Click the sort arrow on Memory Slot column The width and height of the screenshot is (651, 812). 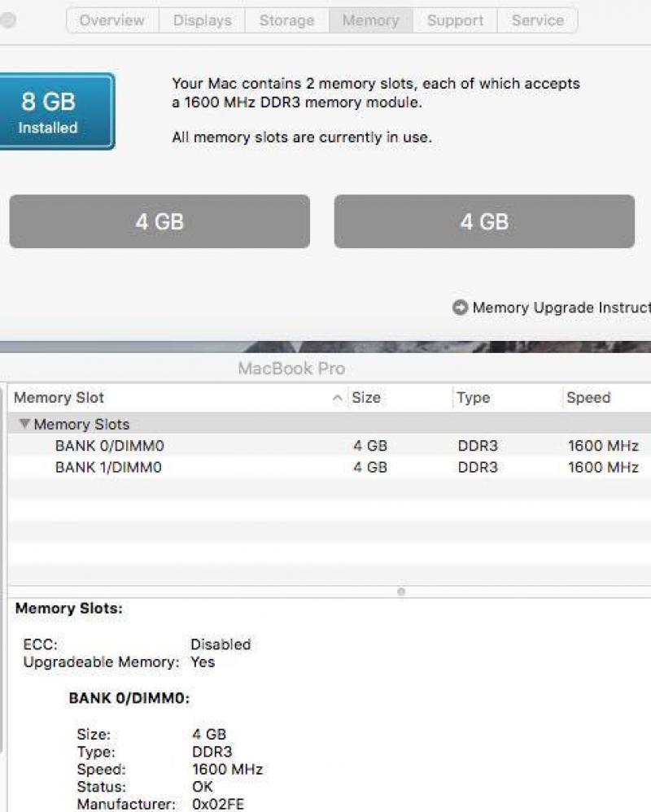(x=337, y=398)
